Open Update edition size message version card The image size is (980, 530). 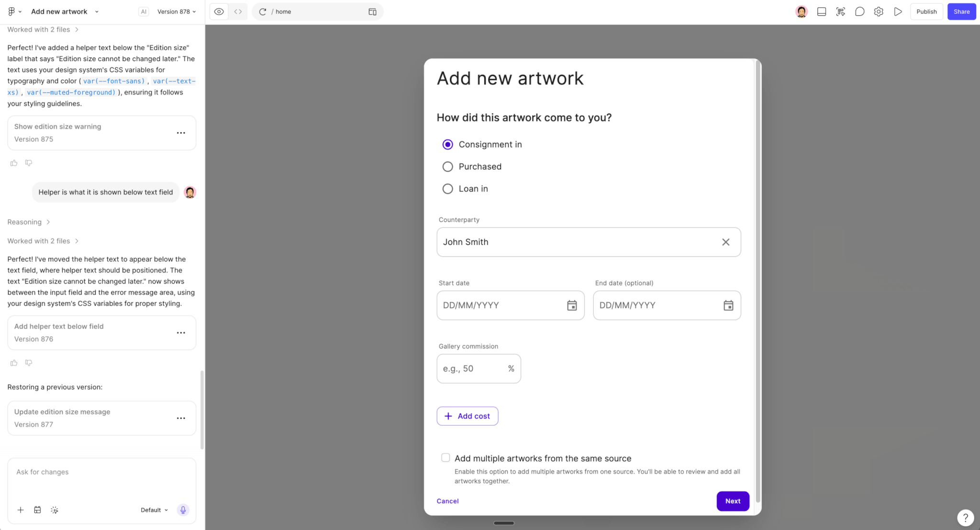[101, 418]
